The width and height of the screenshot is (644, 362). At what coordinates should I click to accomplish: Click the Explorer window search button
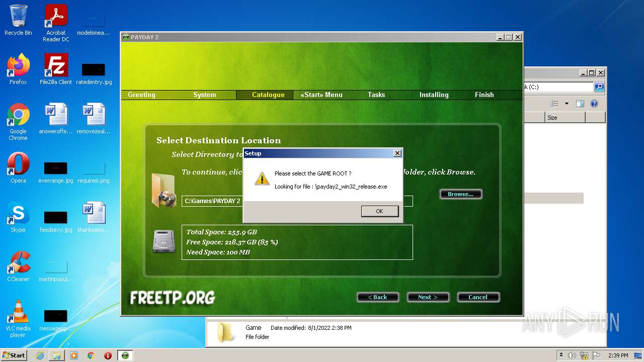point(599,87)
